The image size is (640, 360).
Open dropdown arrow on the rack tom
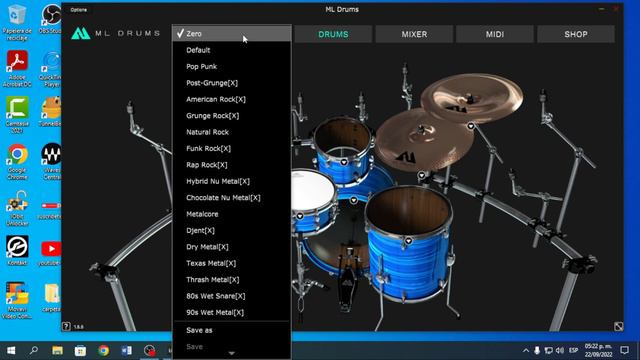click(x=344, y=162)
